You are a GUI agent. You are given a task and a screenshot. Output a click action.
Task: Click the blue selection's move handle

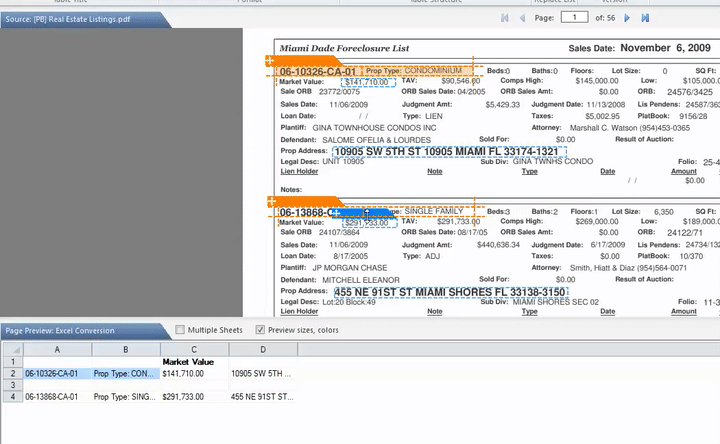point(337,213)
